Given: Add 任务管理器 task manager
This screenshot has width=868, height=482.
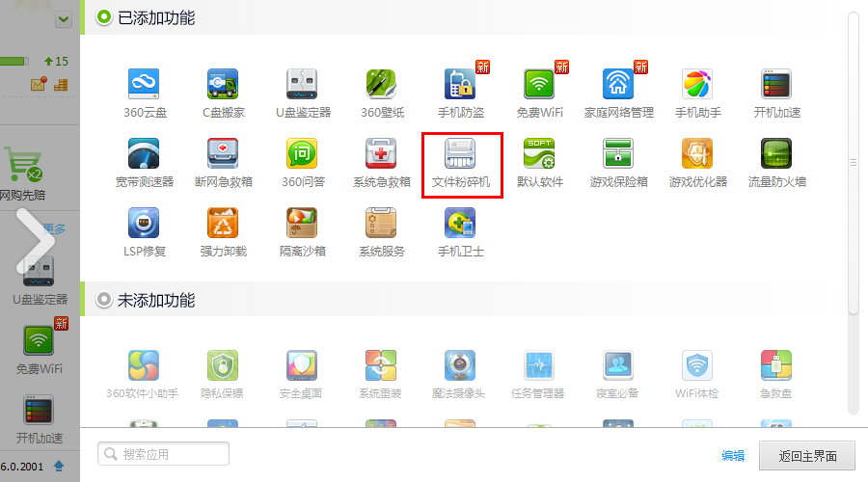Looking at the screenshot, I should coord(538,375).
